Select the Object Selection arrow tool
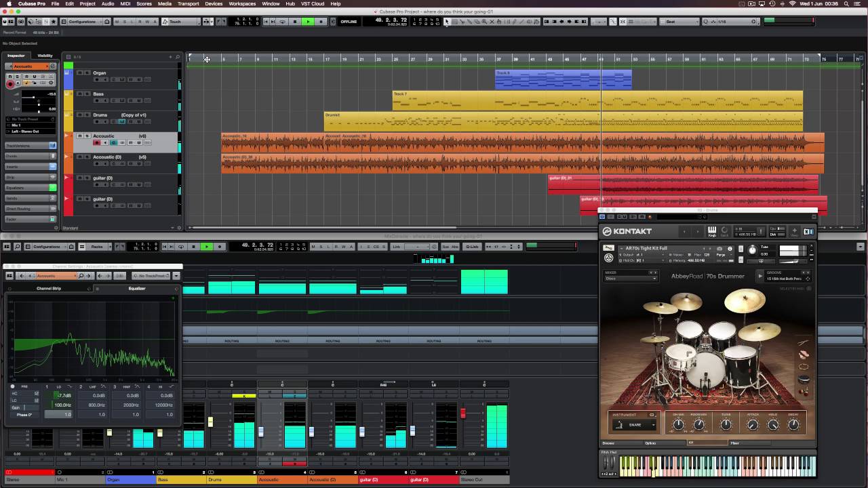This screenshot has width=868, height=488. point(446,22)
